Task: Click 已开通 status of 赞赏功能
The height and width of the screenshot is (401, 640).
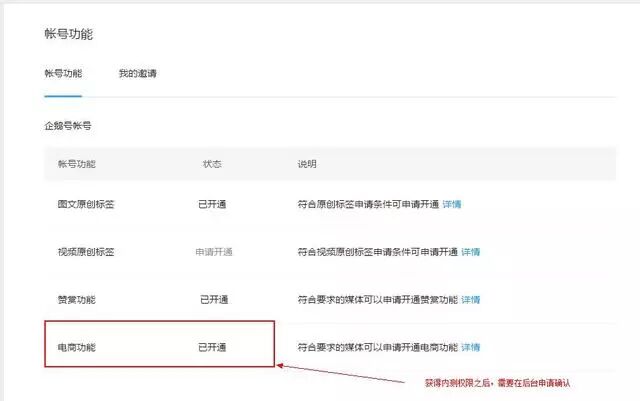Action: coord(213,299)
